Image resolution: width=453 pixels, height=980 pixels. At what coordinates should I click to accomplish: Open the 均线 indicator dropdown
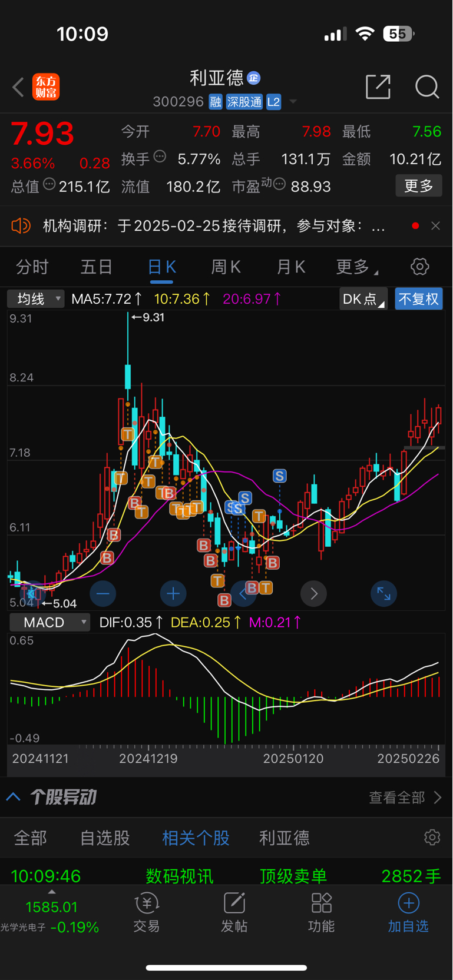click(x=36, y=299)
